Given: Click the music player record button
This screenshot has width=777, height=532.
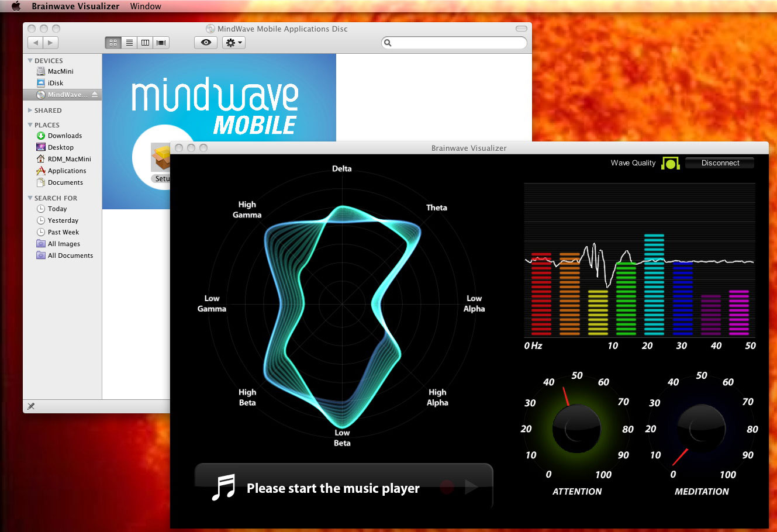Looking at the screenshot, I should pyautogui.click(x=447, y=487).
